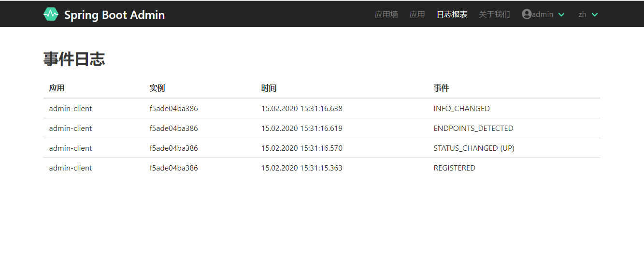Click the timestamp 15.02.2020 15:31:16.570
The width and height of the screenshot is (644, 257).
click(x=301, y=148)
